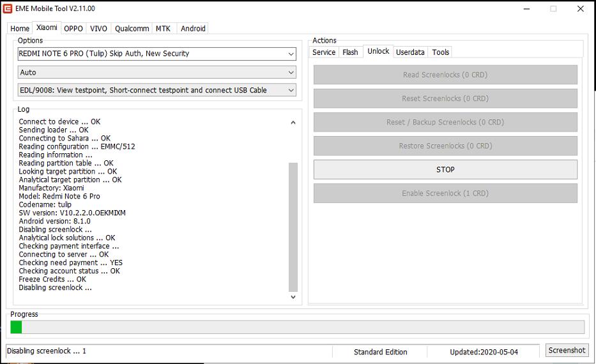The height and width of the screenshot is (364, 596).
Task: Click the 'Freeze Credits ... OK' log line
Action: pos(52,279)
